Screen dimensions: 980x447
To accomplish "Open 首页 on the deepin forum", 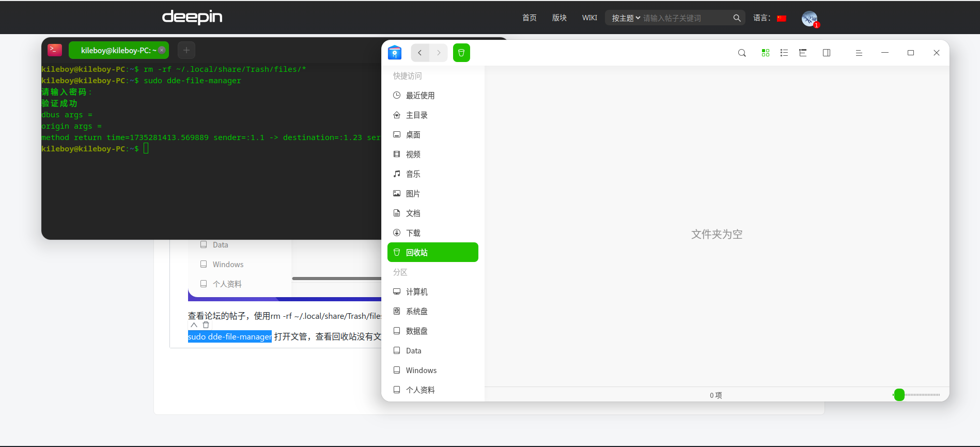I will click(x=529, y=18).
